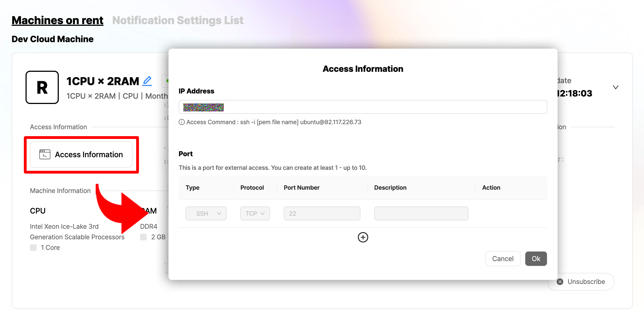Image resolution: width=644 pixels, height=315 pixels.
Task: Click the port number 22 field
Action: coord(322,214)
